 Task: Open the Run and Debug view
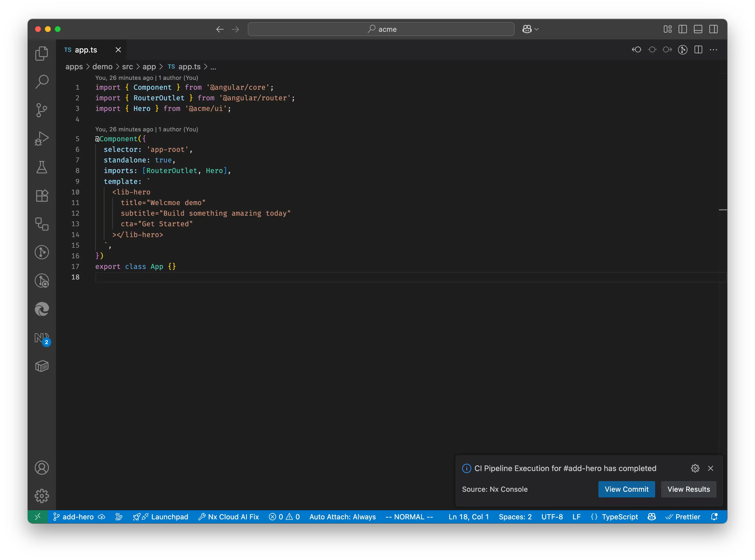coord(42,138)
